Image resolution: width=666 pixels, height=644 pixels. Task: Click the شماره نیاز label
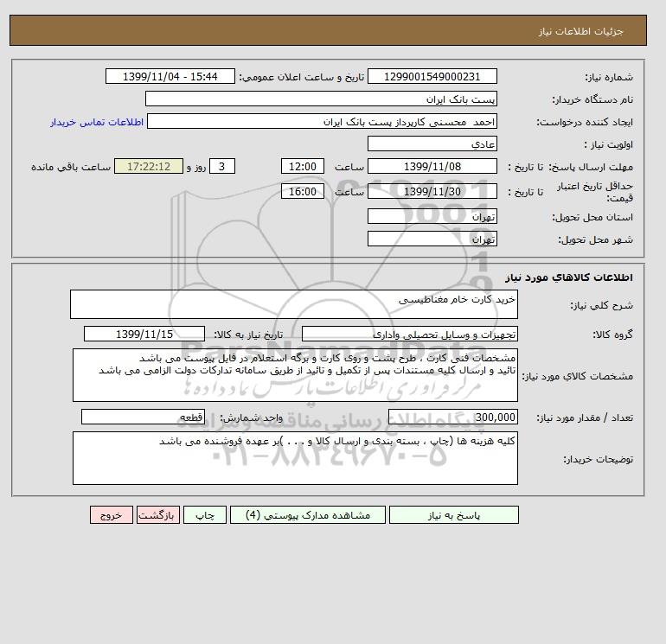click(x=609, y=77)
